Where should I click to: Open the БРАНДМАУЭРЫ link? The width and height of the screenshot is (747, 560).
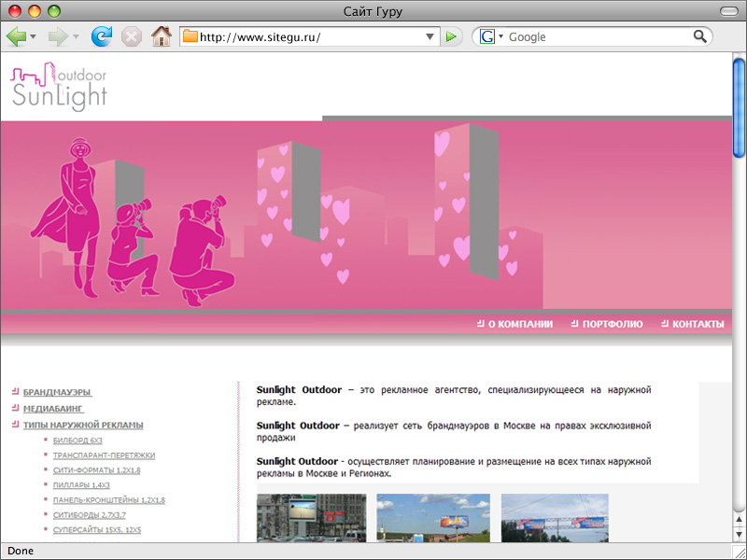pyautogui.click(x=57, y=392)
